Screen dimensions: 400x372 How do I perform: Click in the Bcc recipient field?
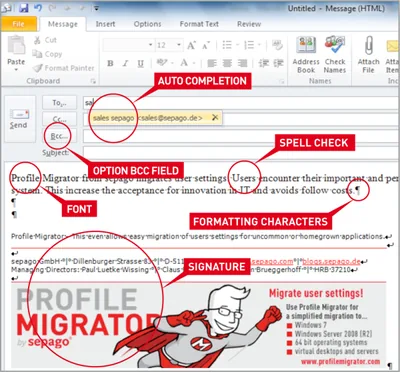click(x=241, y=136)
